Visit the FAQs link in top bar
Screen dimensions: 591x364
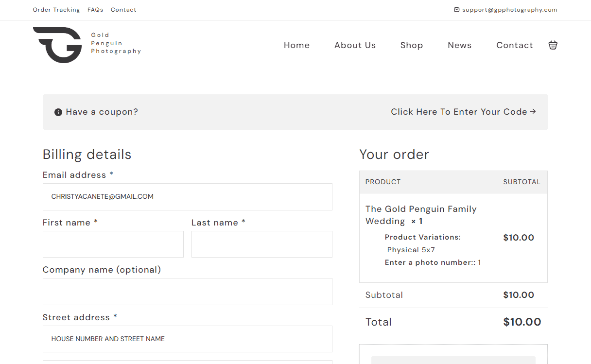[95, 10]
